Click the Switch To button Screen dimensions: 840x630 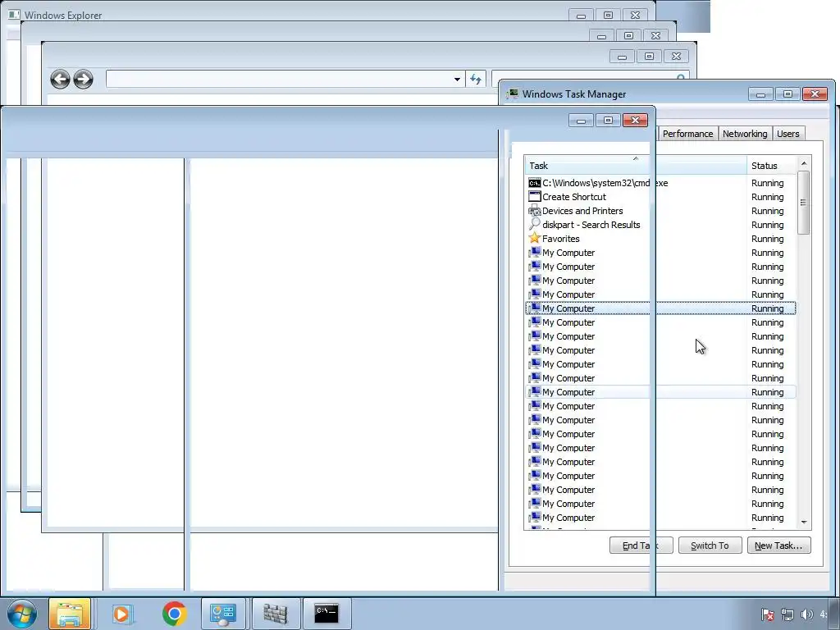click(x=710, y=546)
